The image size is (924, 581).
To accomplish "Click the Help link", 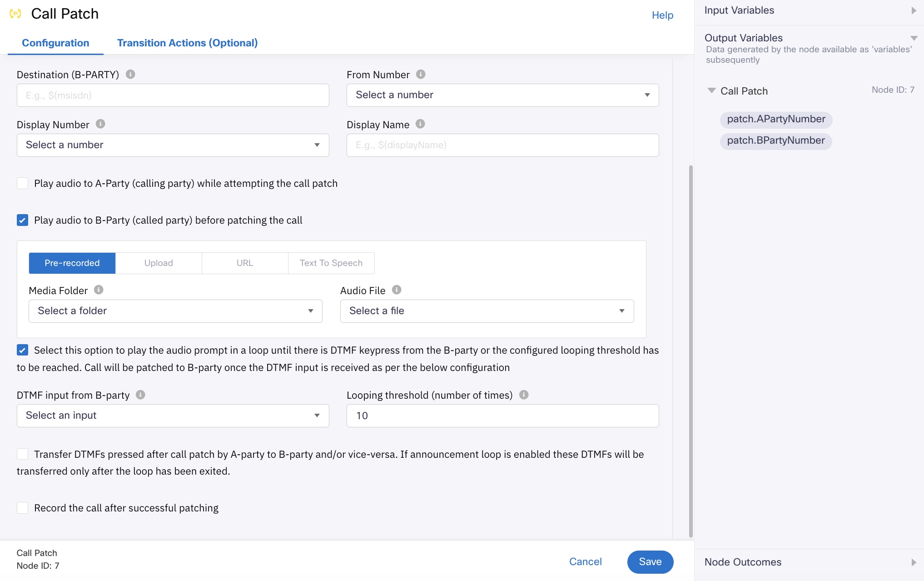I will pyautogui.click(x=662, y=15).
